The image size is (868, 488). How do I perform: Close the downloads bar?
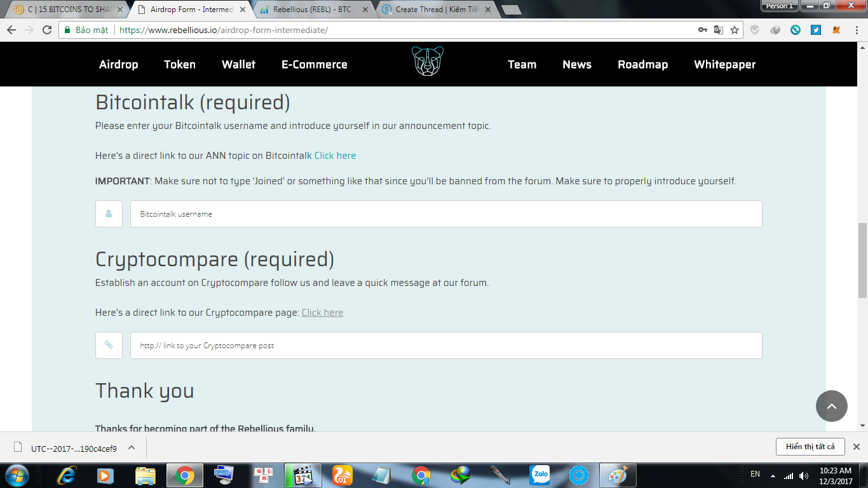857,447
